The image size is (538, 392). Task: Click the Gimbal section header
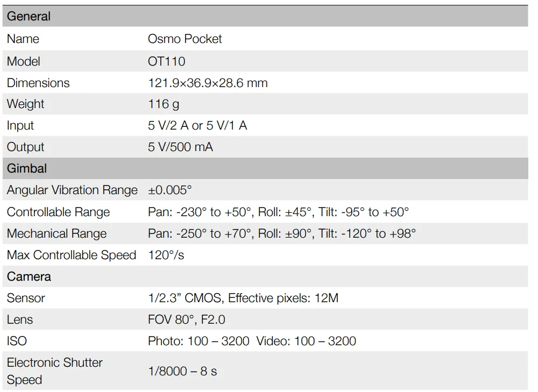(x=27, y=168)
